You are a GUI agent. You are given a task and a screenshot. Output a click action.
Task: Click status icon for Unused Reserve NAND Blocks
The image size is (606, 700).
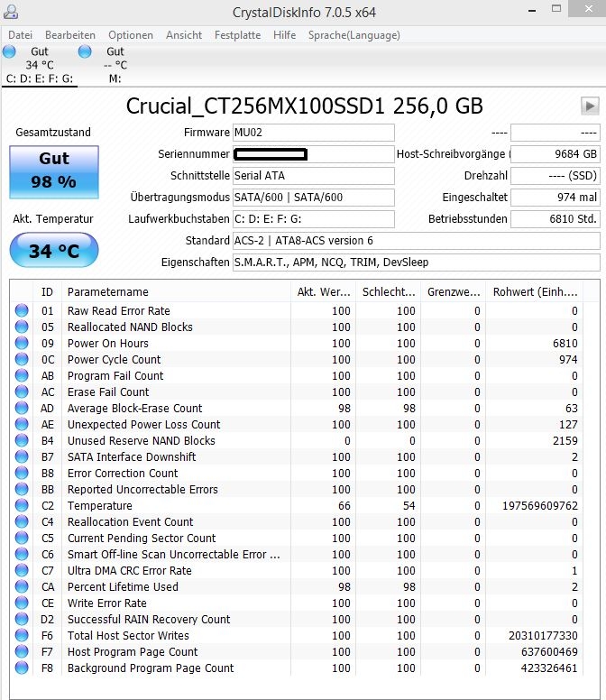tap(22, 440)
